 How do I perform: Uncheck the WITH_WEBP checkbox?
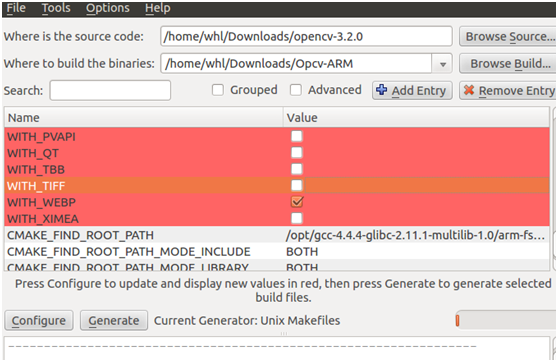[297, 202]
